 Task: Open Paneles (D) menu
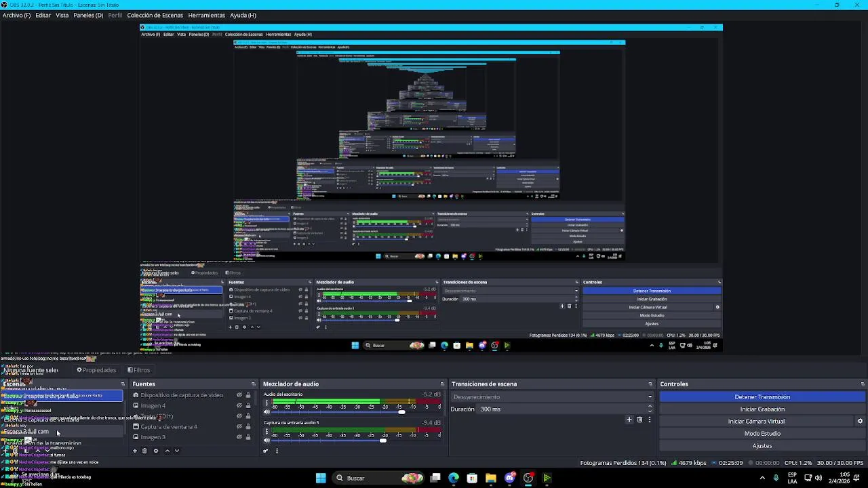coord(88,15)
